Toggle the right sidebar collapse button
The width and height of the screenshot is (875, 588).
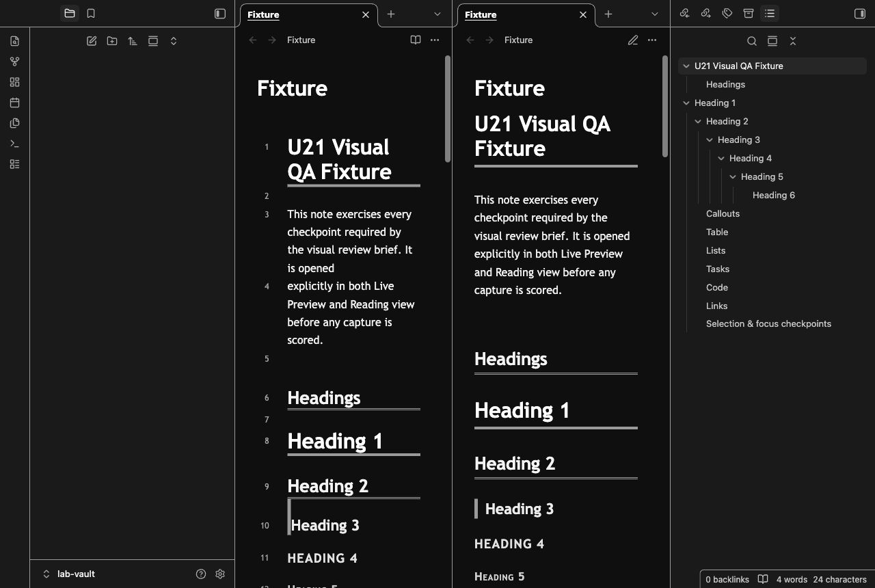860,14
